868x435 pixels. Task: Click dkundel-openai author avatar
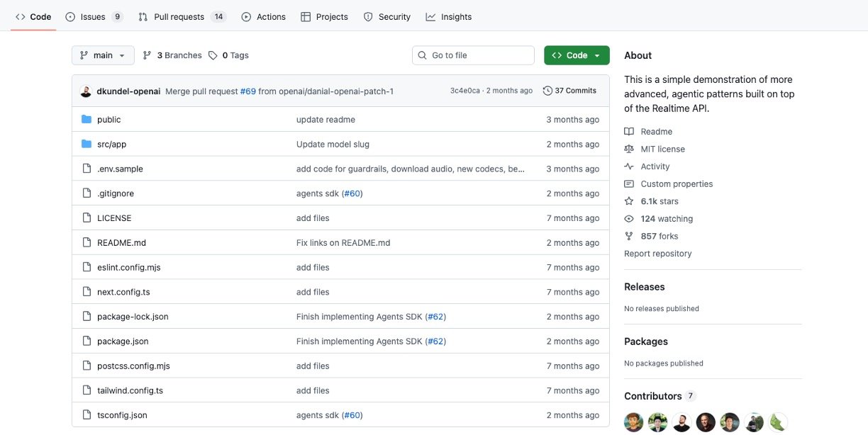86,91
